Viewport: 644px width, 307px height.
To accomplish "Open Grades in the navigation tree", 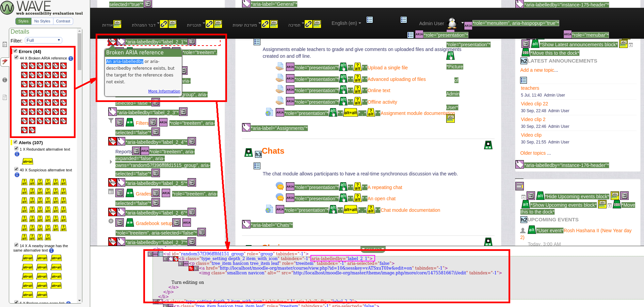I will click(x=143, y=194).
